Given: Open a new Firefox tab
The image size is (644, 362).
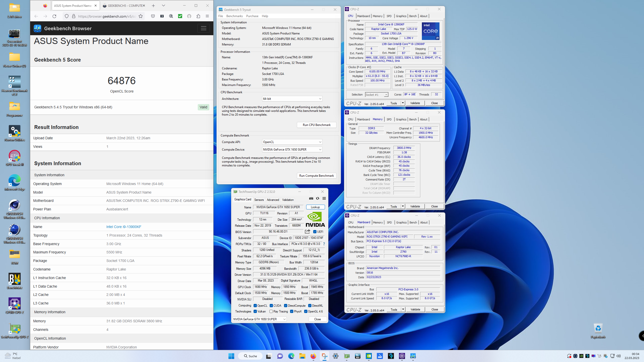Looking at the screenshot, I should coord(153,6).
